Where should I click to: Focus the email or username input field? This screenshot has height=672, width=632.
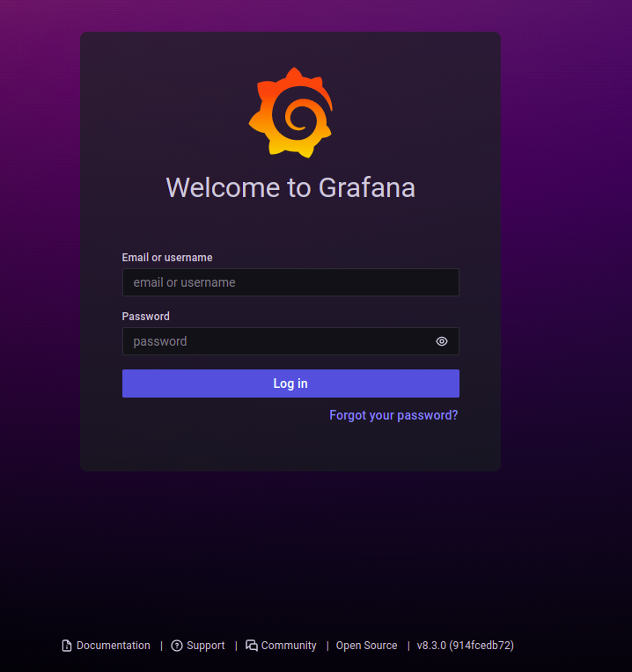290,282
